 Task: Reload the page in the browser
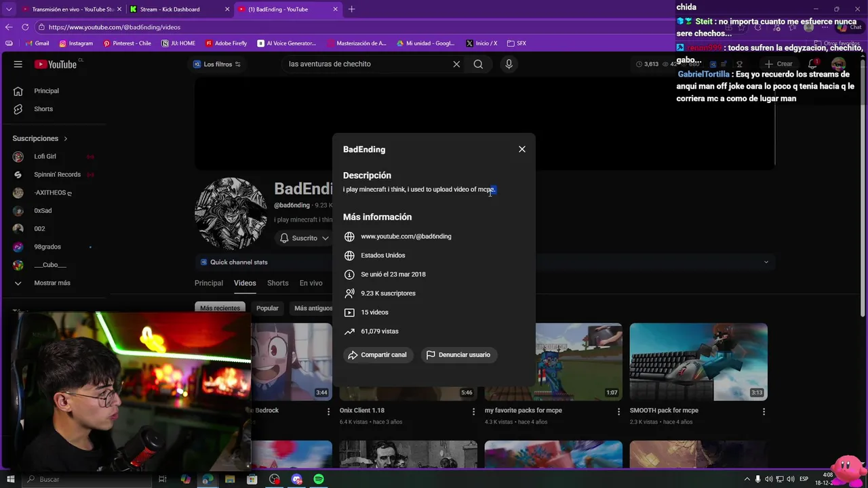point(25,27)
